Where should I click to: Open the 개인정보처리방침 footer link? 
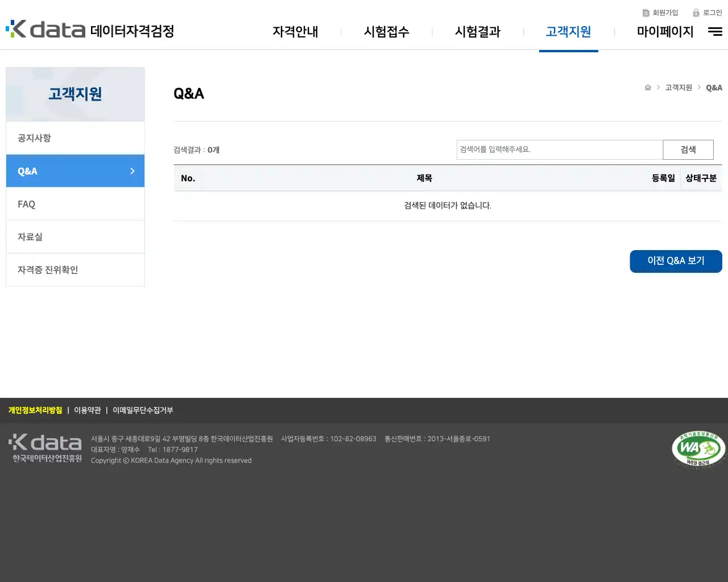35,410
